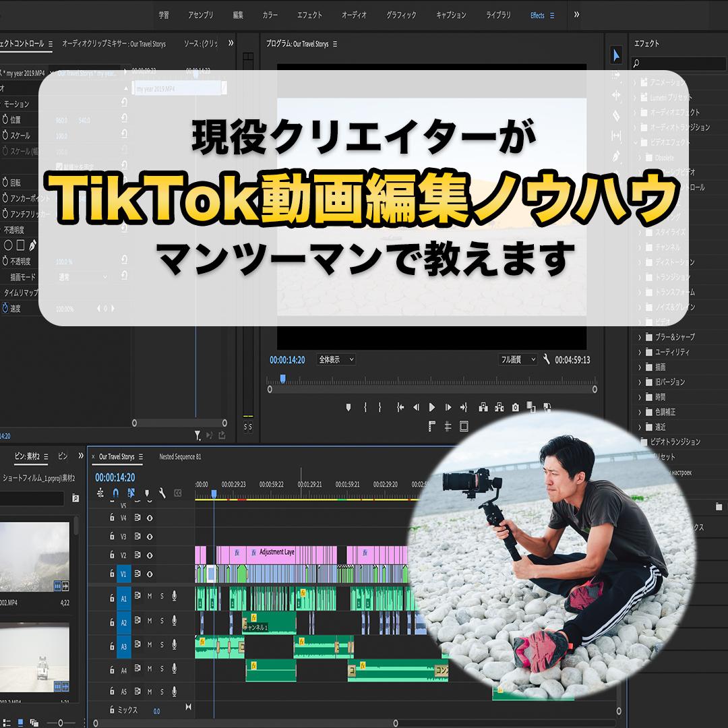Click the Project panel thumbnail zoom slider
Viewport: 728px width, 728px height.
pos(61,723)
